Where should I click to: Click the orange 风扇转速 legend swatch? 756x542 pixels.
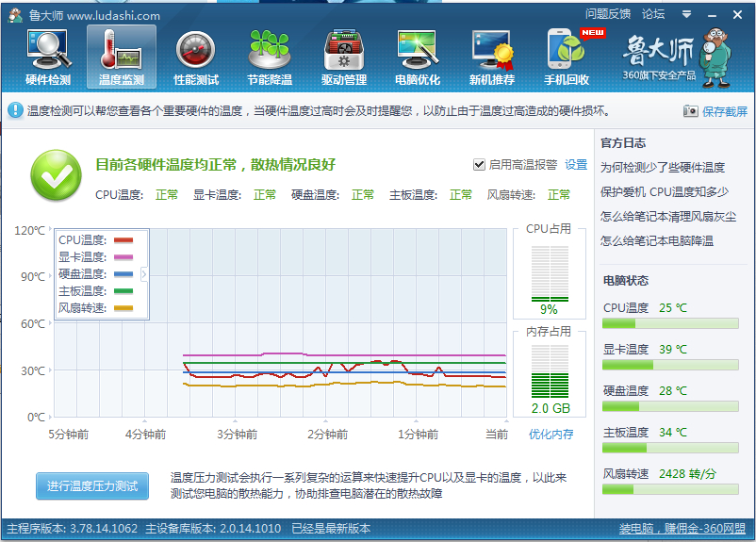point(123,307)
